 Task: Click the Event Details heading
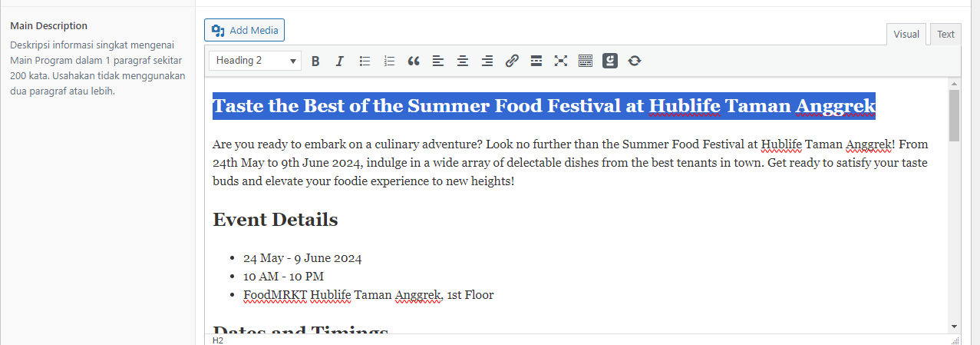pos(275,220)
